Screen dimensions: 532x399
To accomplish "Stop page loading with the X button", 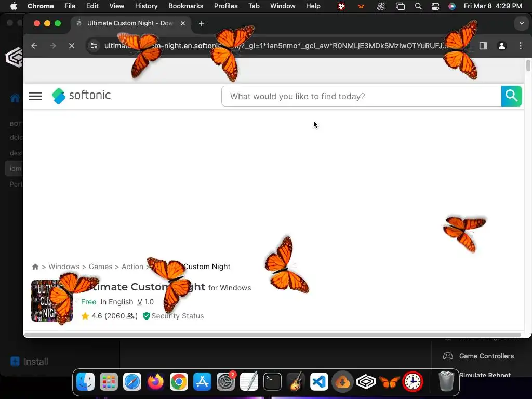I will pos(71,46).
